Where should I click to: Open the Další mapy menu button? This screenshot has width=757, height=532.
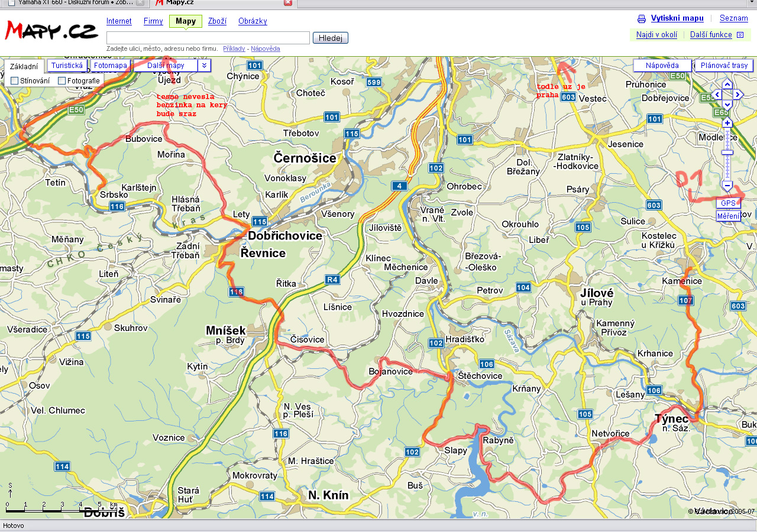[166, 66]
